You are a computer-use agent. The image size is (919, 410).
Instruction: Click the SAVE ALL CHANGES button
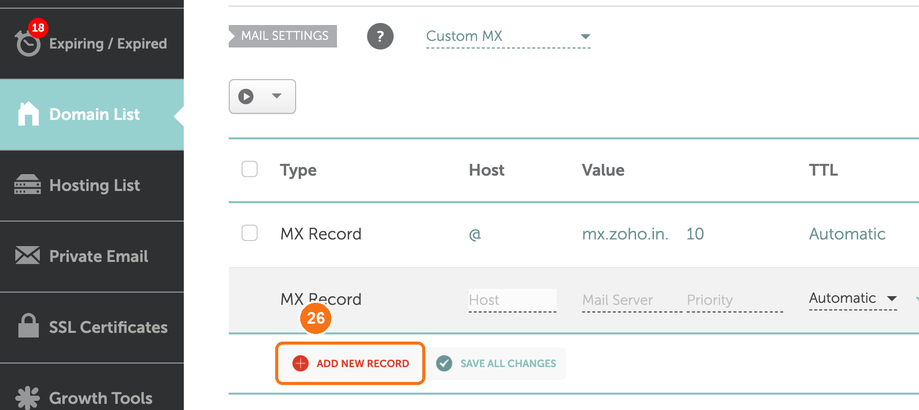pos(496,363)
